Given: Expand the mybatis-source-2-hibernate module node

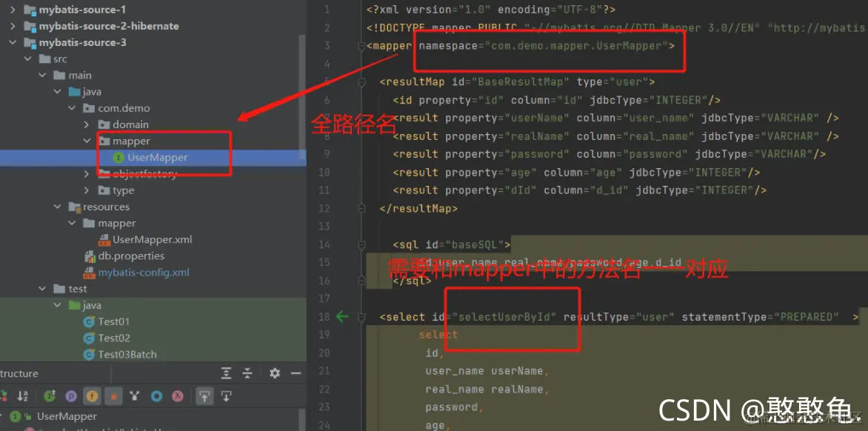Looking at the screenshot, I should 13,27.
